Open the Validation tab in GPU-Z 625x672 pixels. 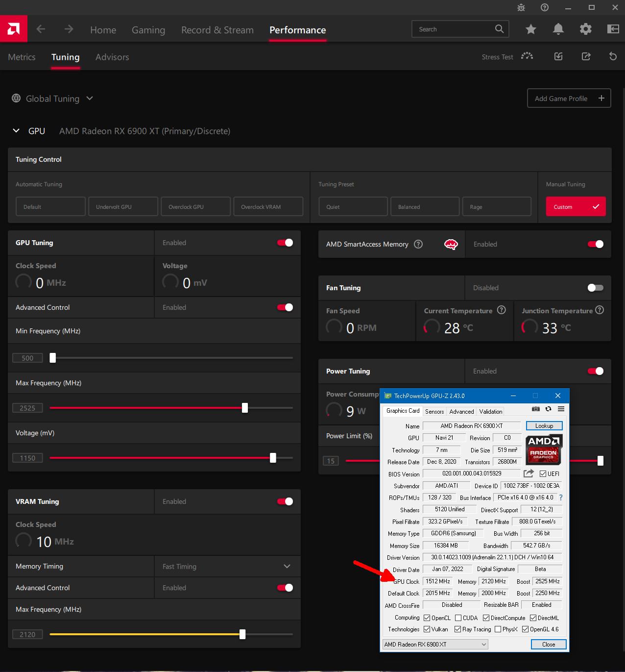tap(491, 412)
